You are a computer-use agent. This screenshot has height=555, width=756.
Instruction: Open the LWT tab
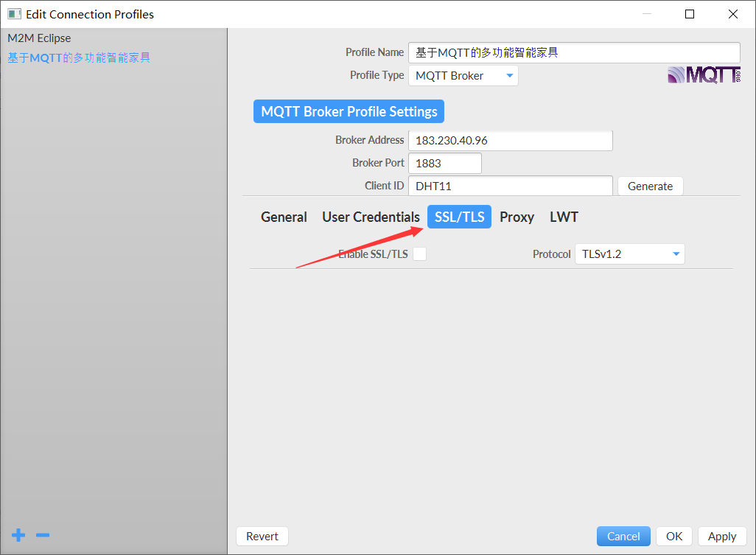pos(564,217)
